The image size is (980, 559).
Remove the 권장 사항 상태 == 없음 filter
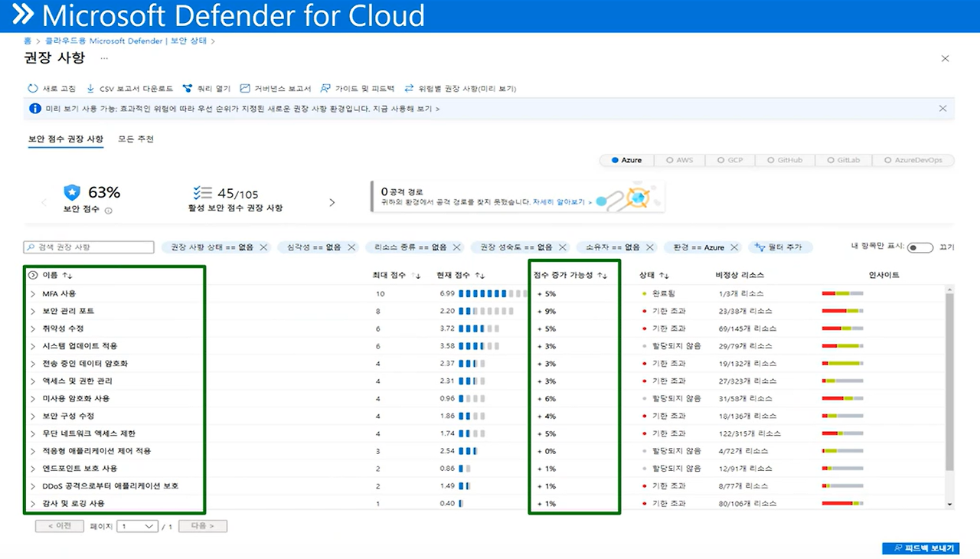pyautogui.click(x=264, y=247)
